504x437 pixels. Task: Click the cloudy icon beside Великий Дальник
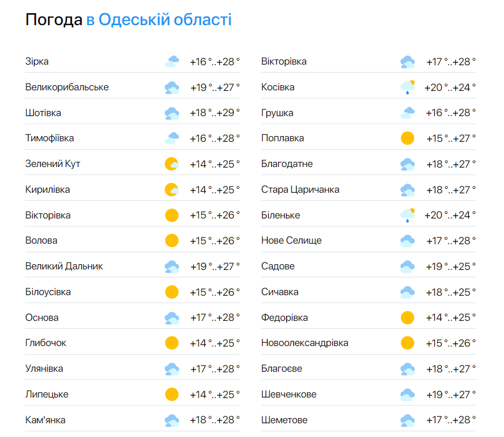tap(171, 265)
